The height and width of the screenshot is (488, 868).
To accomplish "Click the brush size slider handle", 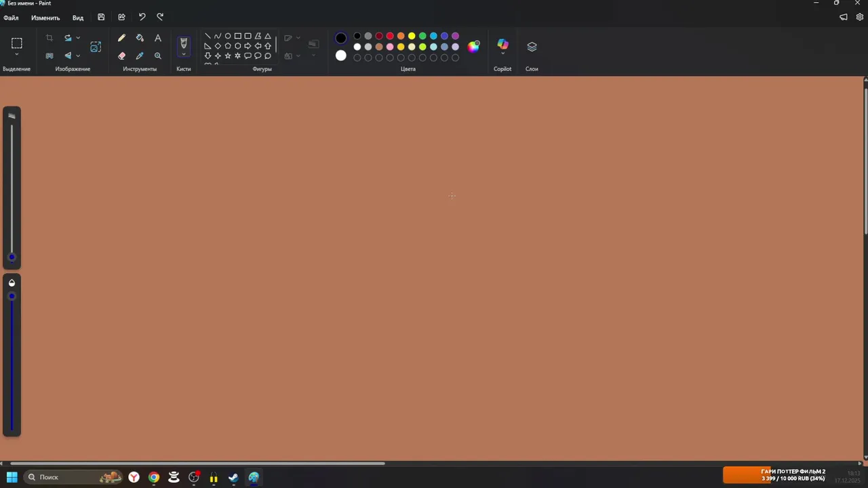I will pyautogui.click(x=12, y=257).
